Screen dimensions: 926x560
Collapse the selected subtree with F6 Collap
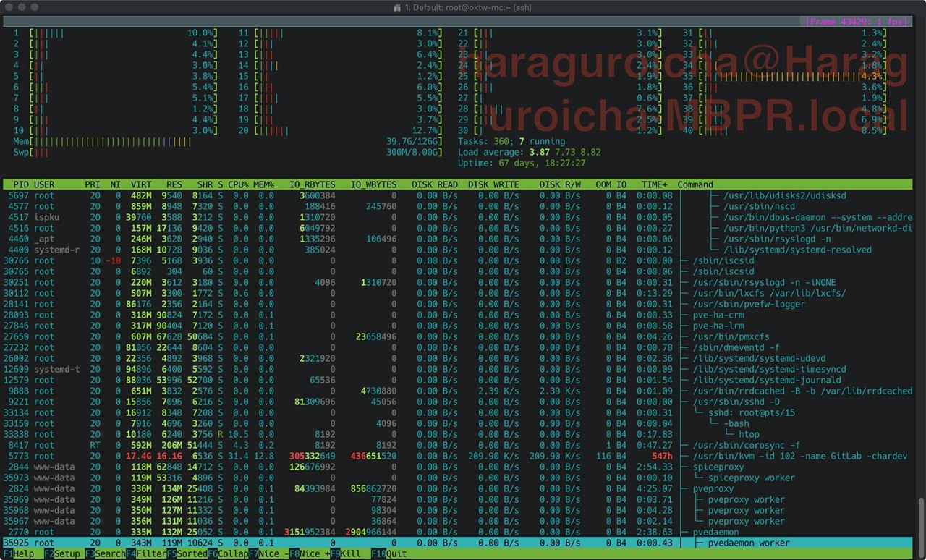(229, 554)
